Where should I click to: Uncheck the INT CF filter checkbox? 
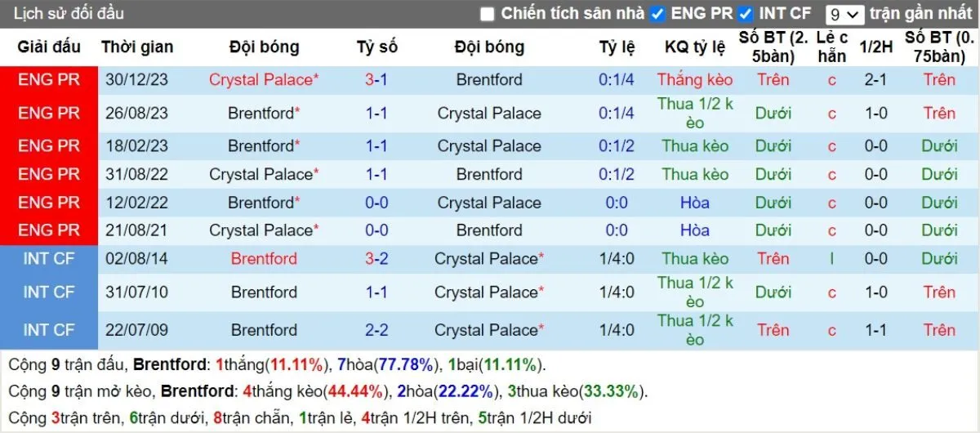(745, 14)
